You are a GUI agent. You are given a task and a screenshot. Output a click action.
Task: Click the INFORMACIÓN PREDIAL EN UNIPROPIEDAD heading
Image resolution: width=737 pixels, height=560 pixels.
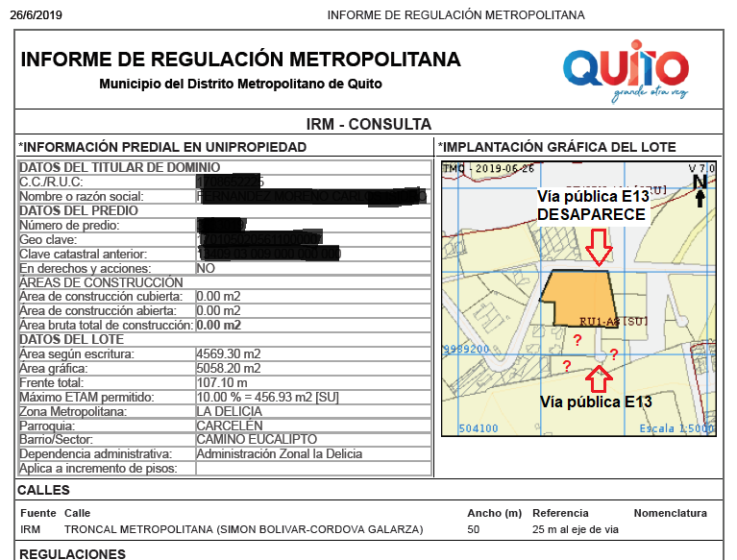coord(162,147)
